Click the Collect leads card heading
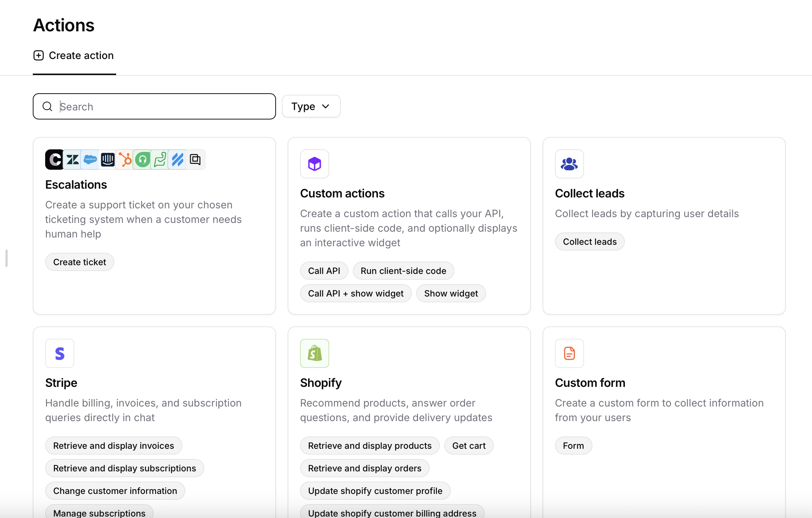The height and width of the screenshot is (518, 812). click(590, 193)
